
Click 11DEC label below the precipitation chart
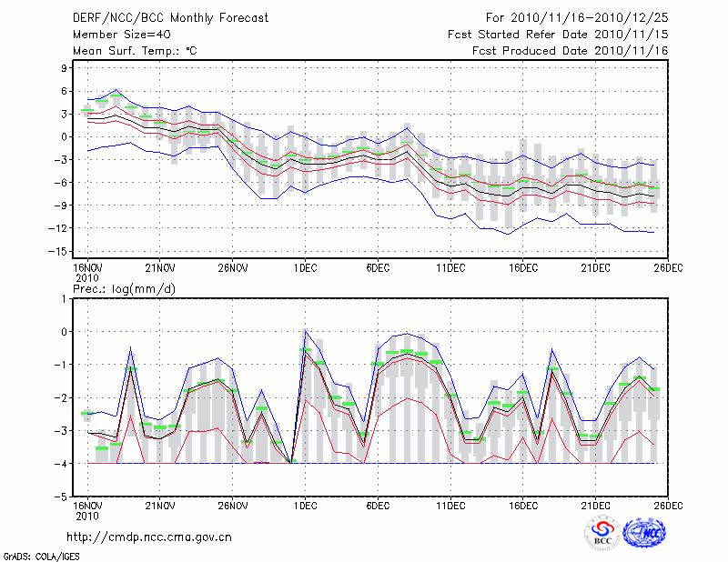click(450, 505)
